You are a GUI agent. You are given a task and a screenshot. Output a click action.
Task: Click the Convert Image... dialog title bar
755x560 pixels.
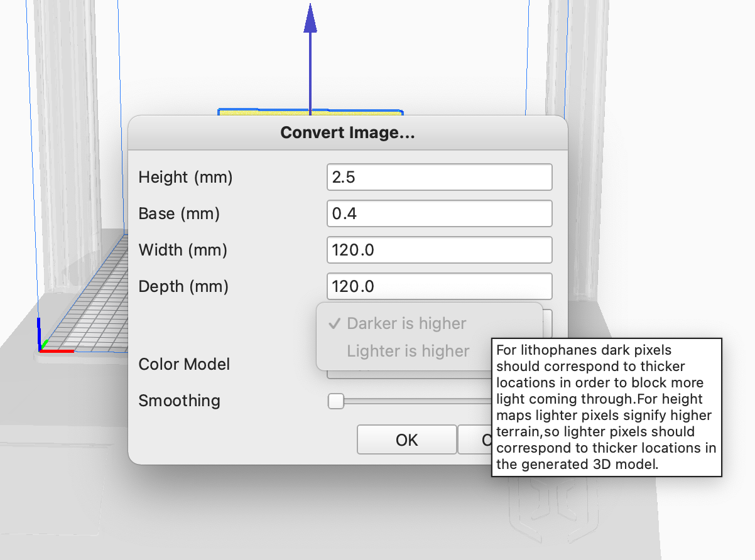347,133
